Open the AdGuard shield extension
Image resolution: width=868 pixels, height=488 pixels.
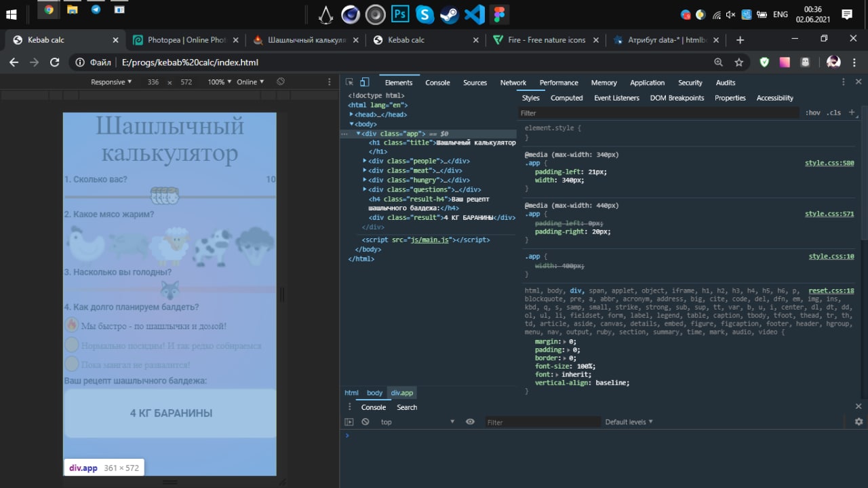click(x=764, y=62)
